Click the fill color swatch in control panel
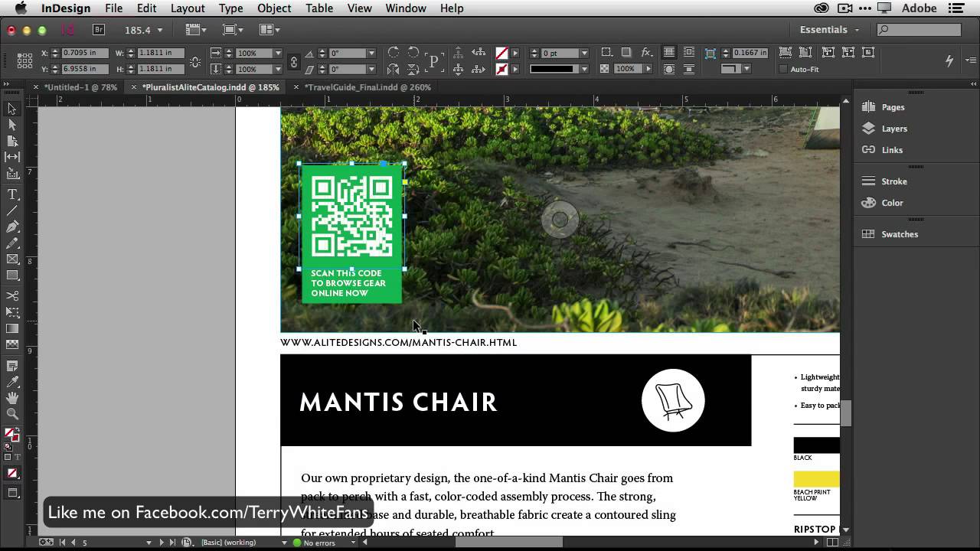 coord(502,53)
